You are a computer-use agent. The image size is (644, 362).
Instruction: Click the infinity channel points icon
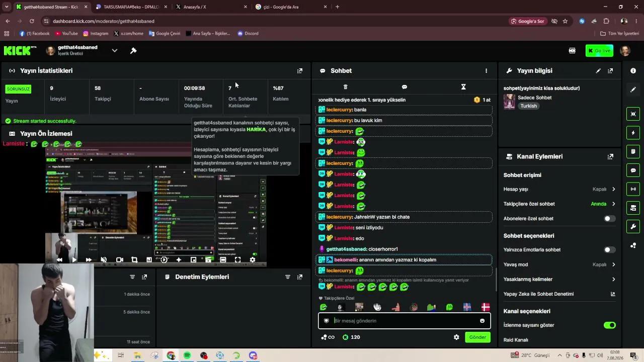(328, 337)
